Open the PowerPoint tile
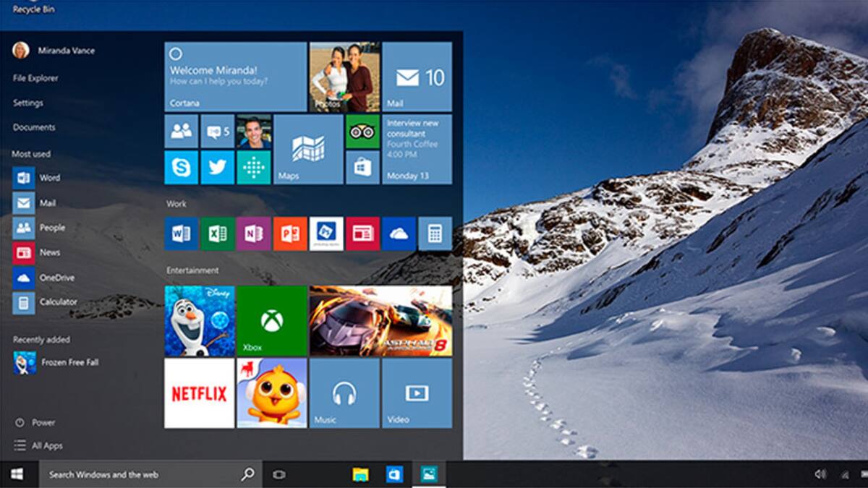Viewport: 868px width, 488px height. click(290, 234)
